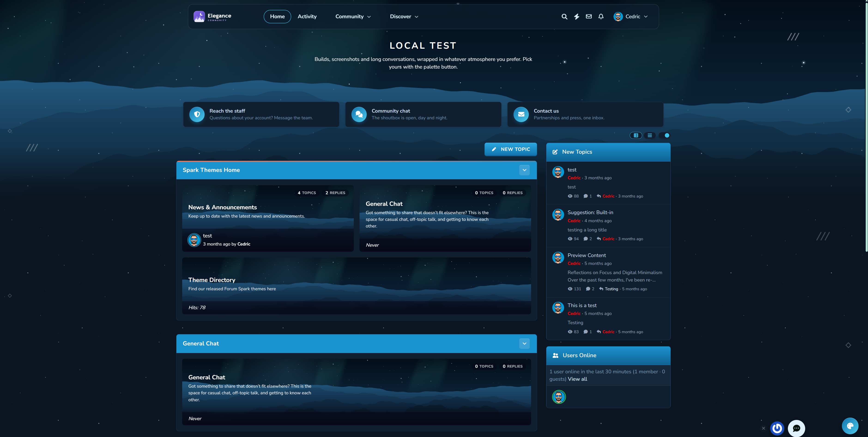Screen dimensions: 868x437
Task: Click 'Testing' last-reply author on Preview Content
Action: (x=611, y=289)
